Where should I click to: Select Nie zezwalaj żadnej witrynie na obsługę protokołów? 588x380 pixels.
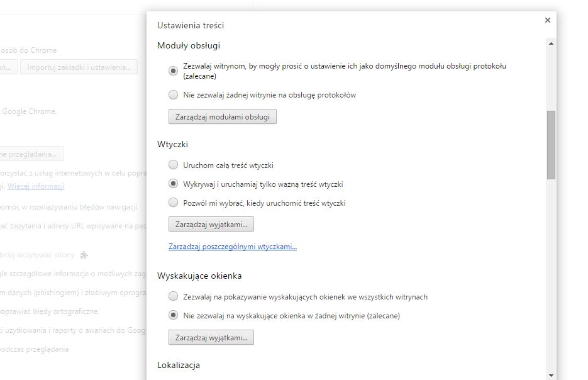click(x=173, y=95)
